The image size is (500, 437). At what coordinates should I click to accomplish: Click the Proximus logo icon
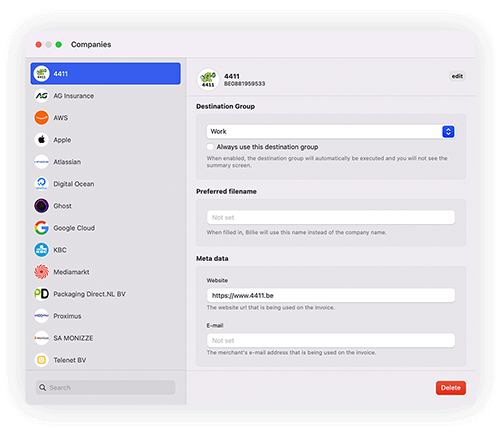41,316
